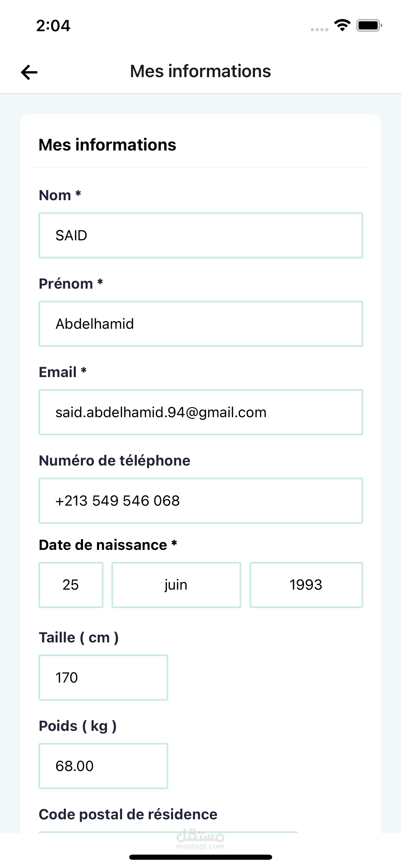Focus the Nom field containing SAID

pos(201,236)
